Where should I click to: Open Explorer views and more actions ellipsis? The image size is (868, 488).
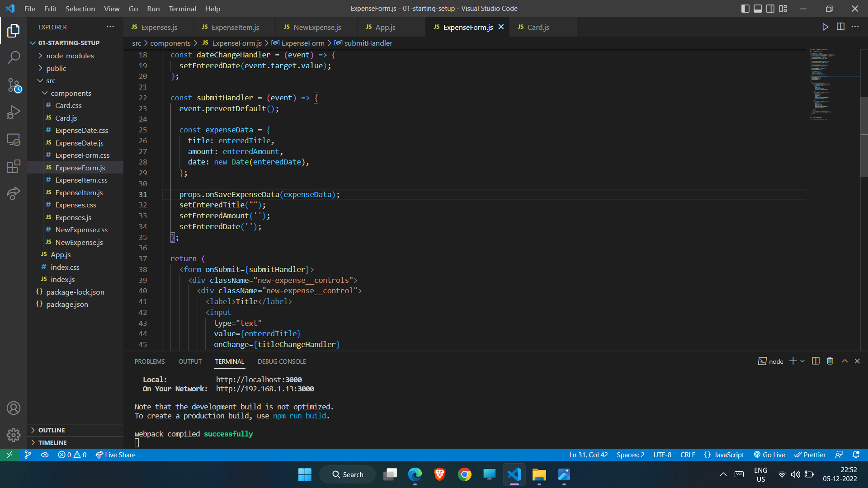pos(110,27)
